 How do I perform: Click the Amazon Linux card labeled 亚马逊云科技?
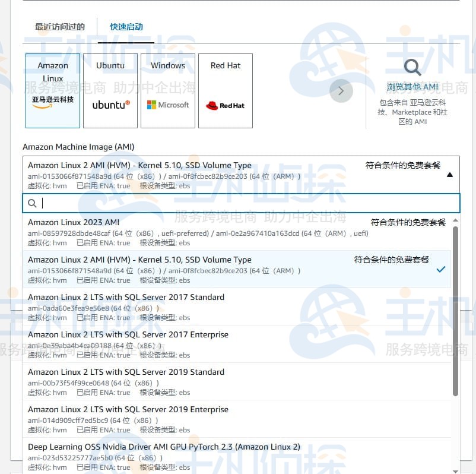(x=52, y=90)
